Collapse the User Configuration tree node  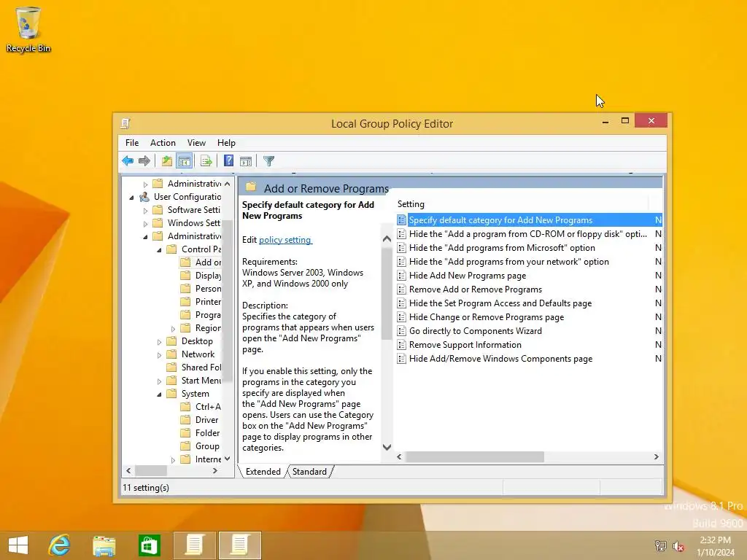pos(132,197)
